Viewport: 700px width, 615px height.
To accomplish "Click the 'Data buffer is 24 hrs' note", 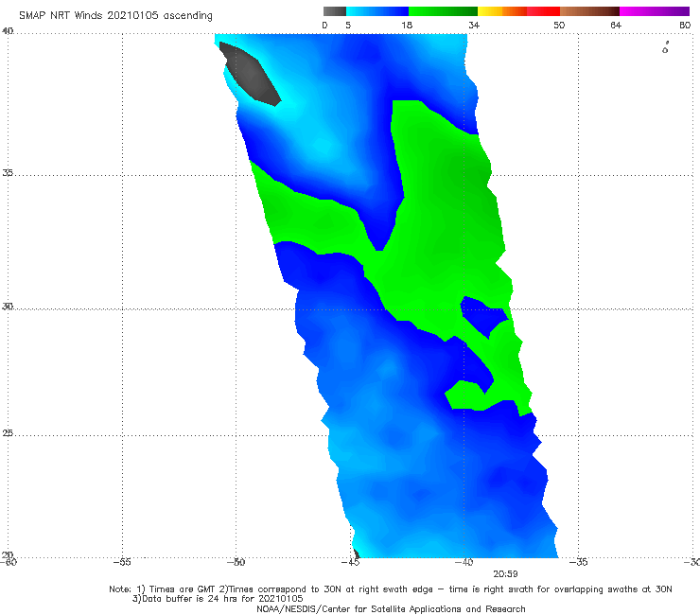I will pyautogui.click(x=218, y=599).
